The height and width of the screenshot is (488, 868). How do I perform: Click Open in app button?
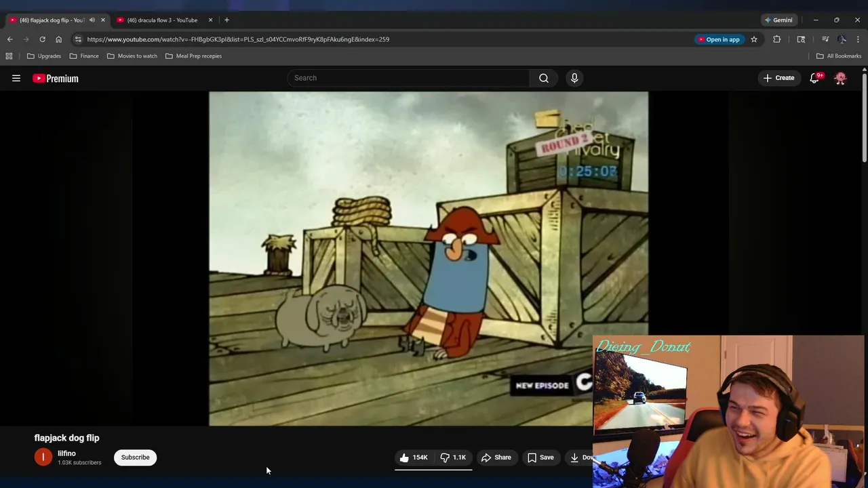coord(718,39)
